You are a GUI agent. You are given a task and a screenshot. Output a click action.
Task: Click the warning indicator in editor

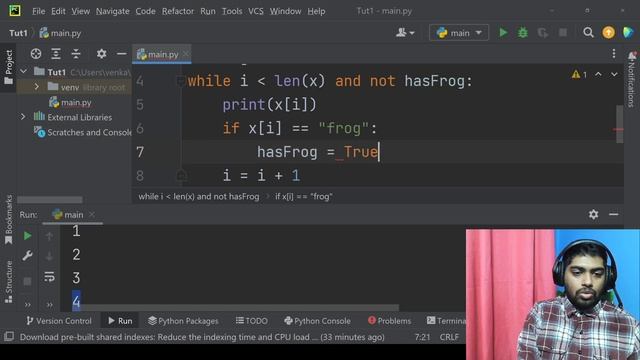(x=579, y=74)
